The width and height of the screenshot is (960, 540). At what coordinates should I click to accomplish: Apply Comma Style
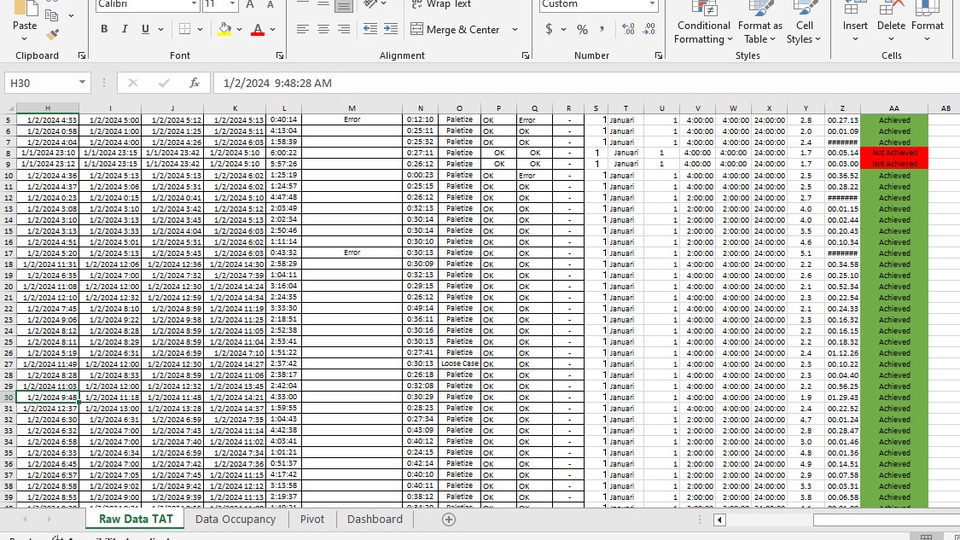click(602, 29)
